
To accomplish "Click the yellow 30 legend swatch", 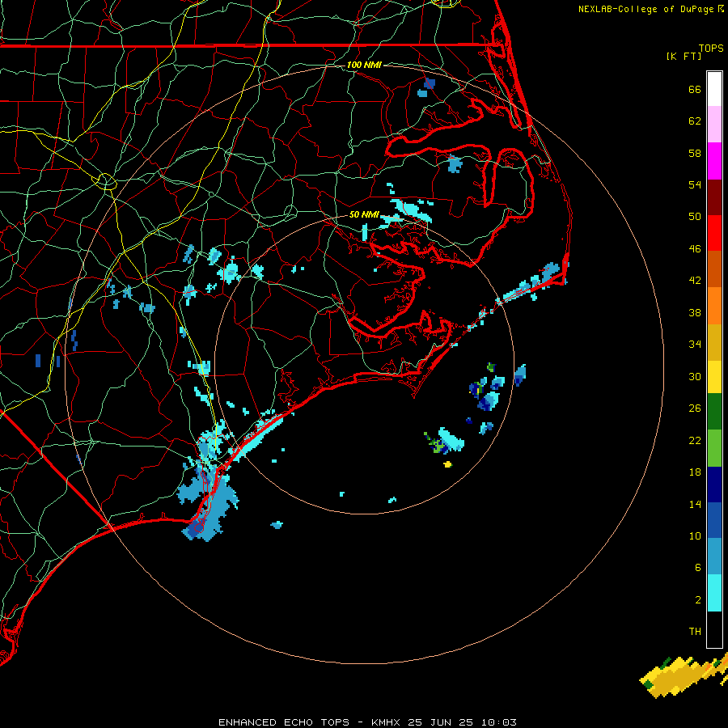I will coord(714,377).
